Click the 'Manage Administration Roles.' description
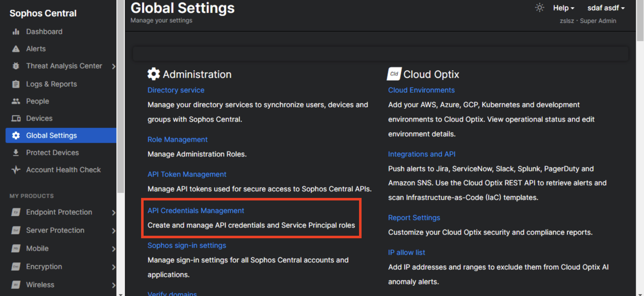 click(x=197, y=154)
